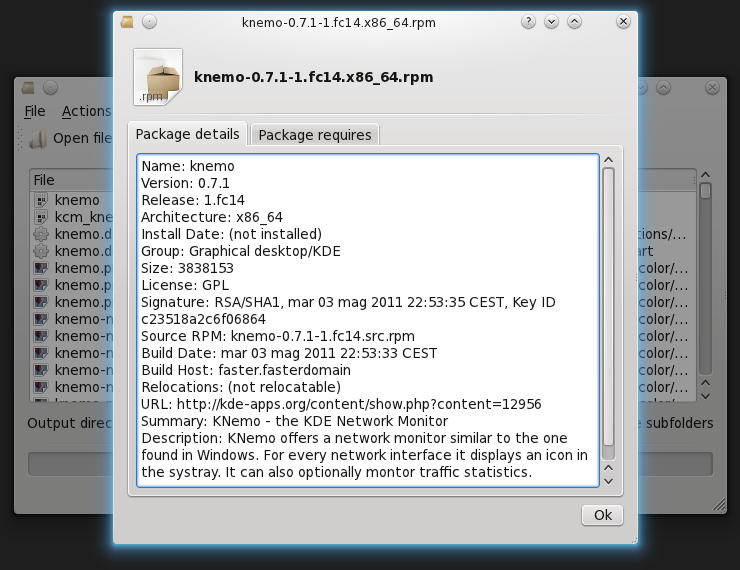Click the Name: knemo line in details
Screen dimensions: 740x570
pyautogui.click(x=188, y=166)
